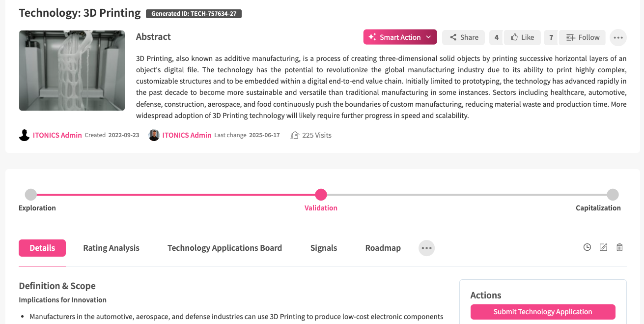The width and height of the screenshot is (644, 324).
Task: Click the edit pencil icon
Action: click(x=604, y=247)
